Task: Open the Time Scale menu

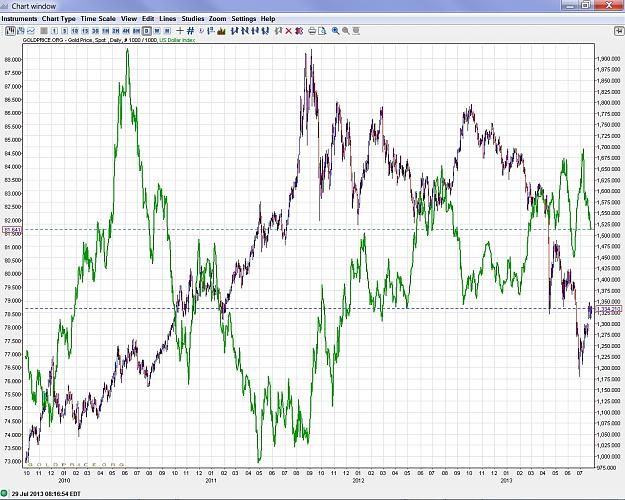Action: [98, 19]
